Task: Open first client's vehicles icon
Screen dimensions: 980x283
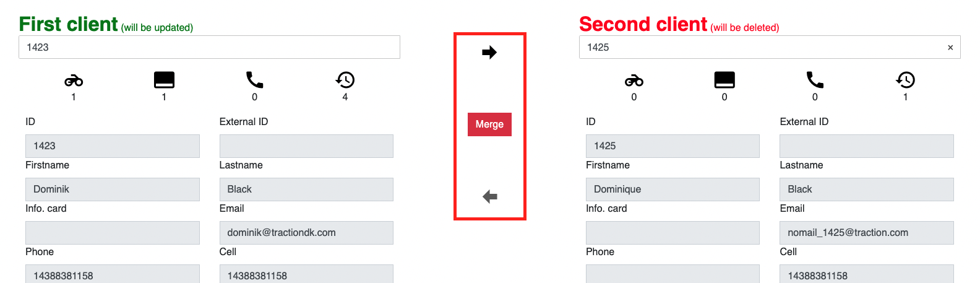Action: click(74, 81)
